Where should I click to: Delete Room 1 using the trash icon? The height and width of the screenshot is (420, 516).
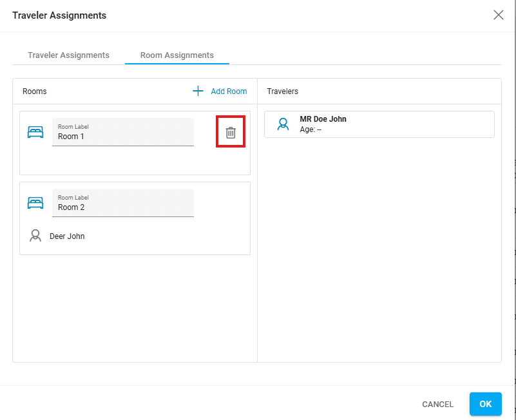click(x=231, y=133)
